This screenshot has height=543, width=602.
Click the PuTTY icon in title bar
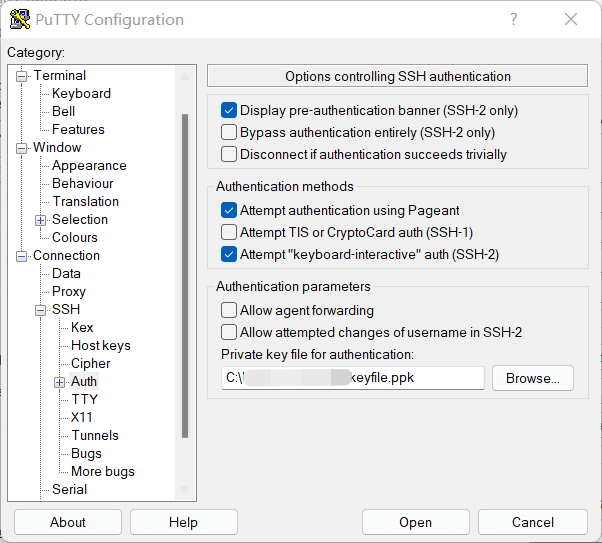tap(20, 20)
